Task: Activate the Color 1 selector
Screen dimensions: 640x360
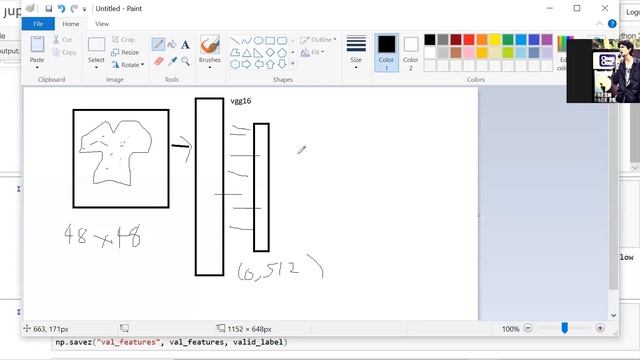Action: (386, 52)
